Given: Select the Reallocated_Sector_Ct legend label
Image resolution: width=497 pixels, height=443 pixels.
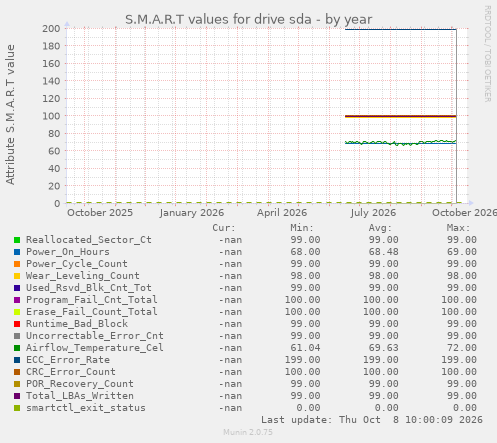Looking at the screenshot, I should 89,240.
